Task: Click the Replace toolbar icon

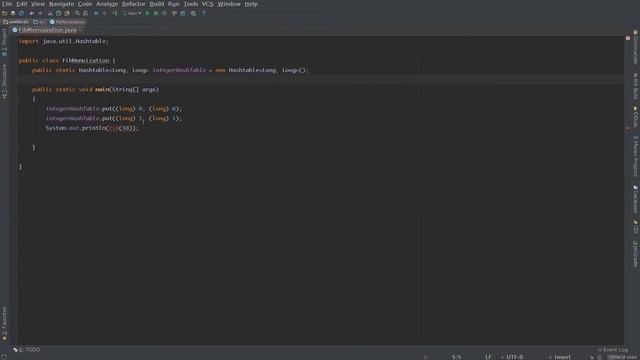Action: coord(86,13)
